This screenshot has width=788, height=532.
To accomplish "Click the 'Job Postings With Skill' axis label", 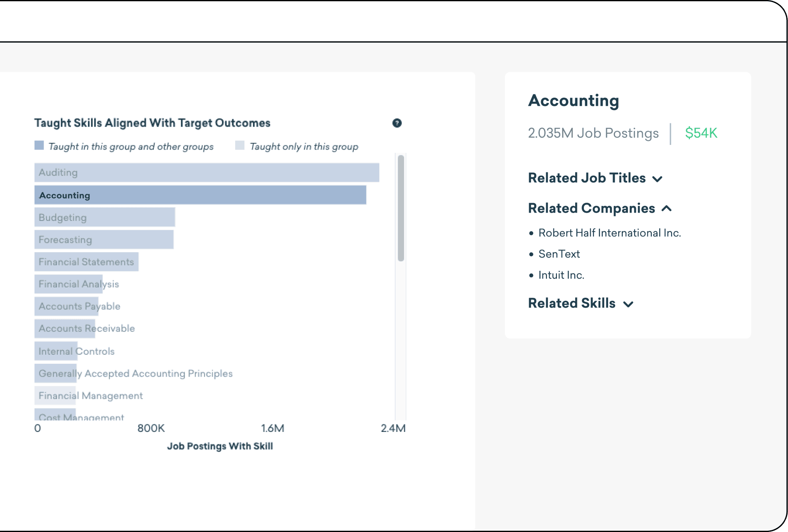I will point(220,446).
